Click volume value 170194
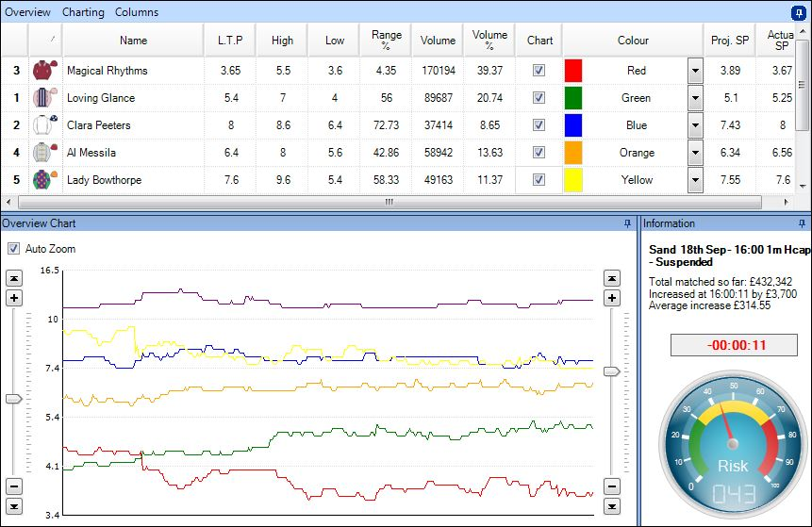This screenshot has height=527, width=812. click(439, 71)
